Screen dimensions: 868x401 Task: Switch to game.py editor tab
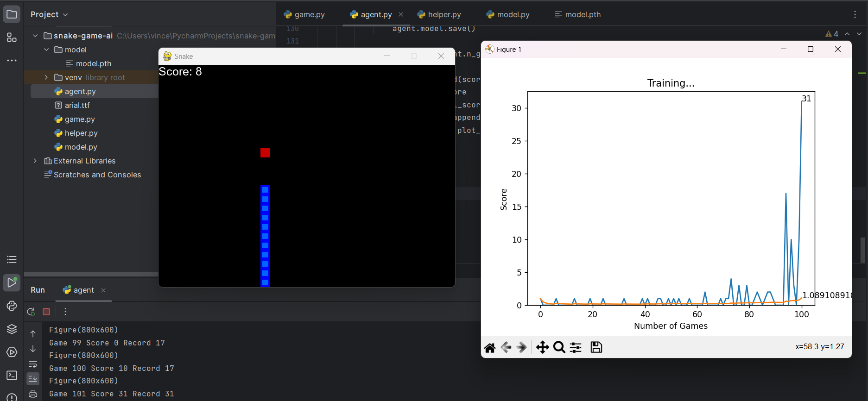pos(304,14)
